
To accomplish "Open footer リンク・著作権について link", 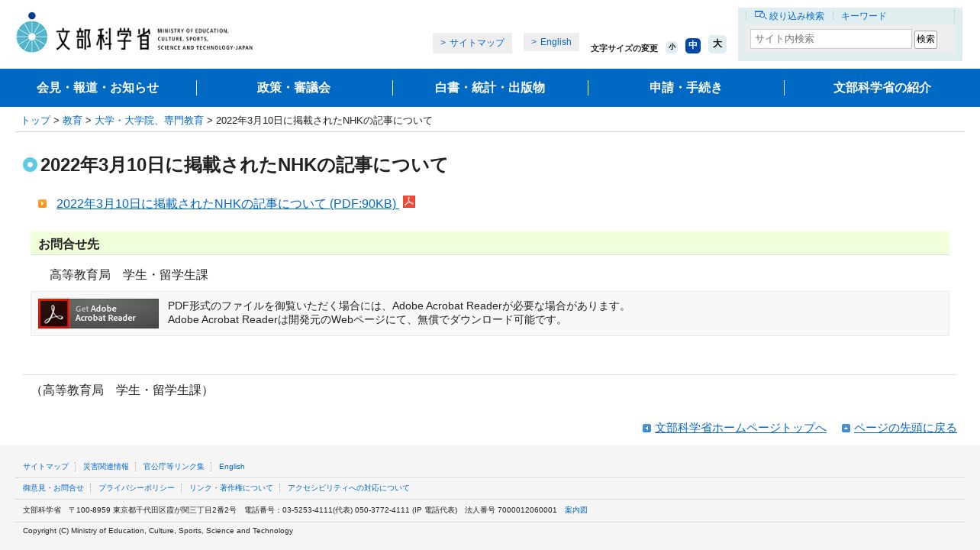I will pyautogui.click(x=231, y=488).
